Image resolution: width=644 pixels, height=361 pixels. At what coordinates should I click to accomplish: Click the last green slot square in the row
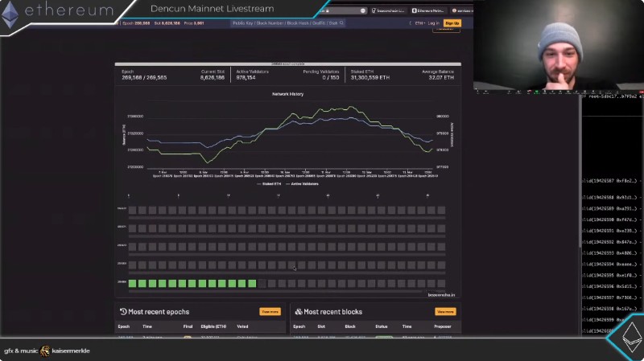252,283
